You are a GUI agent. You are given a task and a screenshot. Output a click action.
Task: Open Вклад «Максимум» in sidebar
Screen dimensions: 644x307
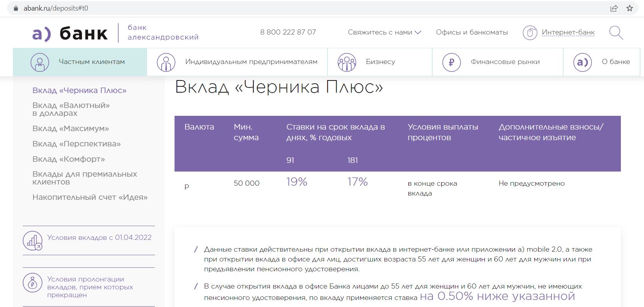(71, 128)
